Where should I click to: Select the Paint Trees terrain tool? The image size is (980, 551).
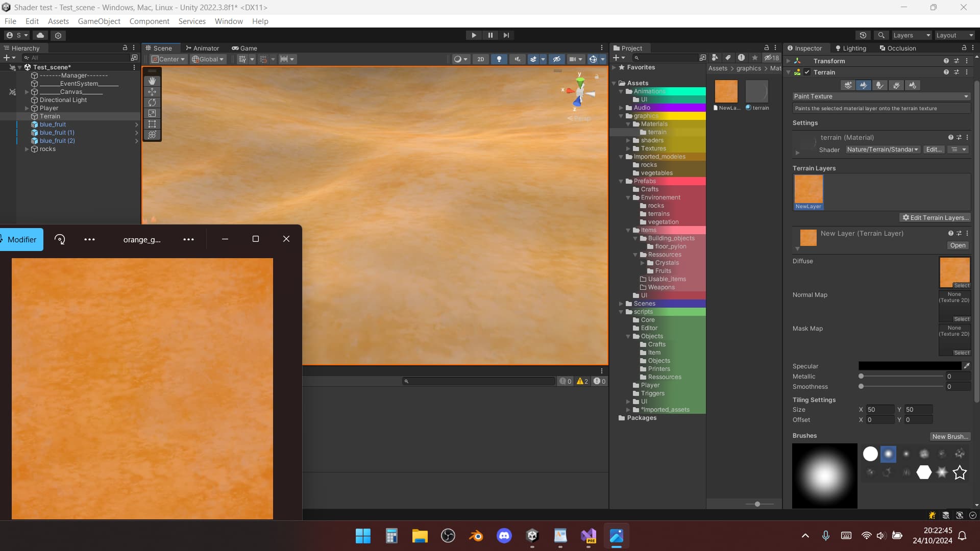pos(880,85)
